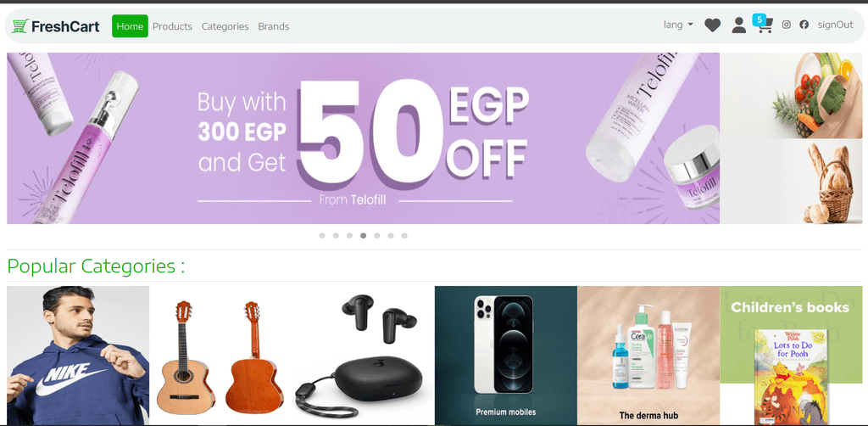Select the first carousel pagination dot

tap(322, 235)
